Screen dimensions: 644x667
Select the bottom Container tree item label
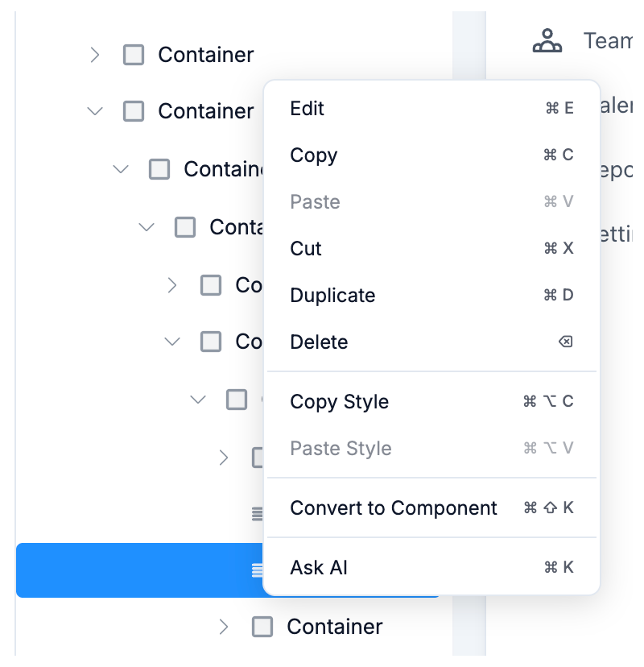(x=335, y=627)
